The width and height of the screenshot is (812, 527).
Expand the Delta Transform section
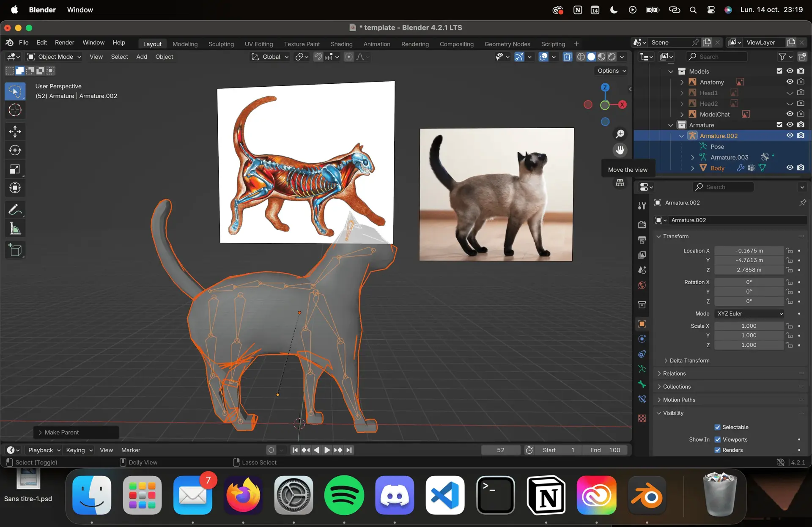689,360
